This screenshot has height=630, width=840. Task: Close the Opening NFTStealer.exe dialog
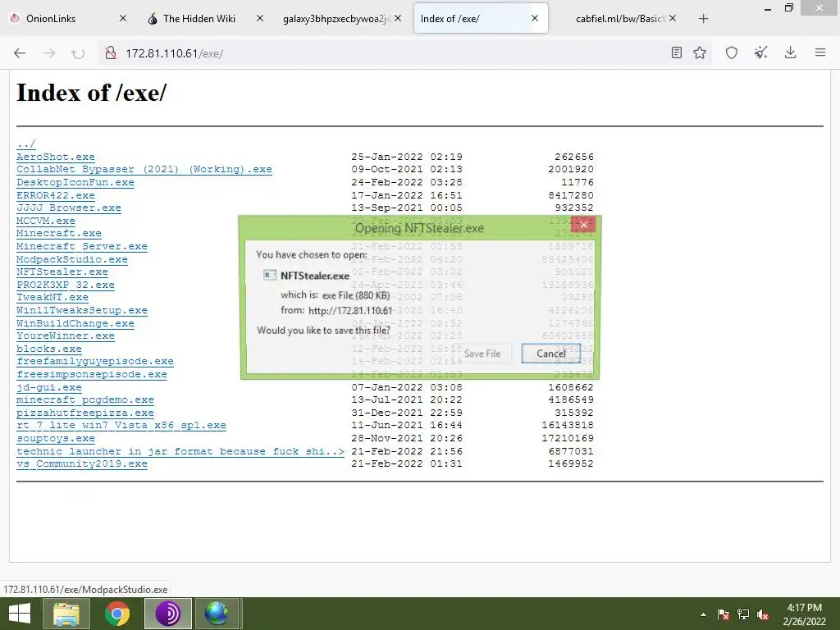[x=583, y=225]
